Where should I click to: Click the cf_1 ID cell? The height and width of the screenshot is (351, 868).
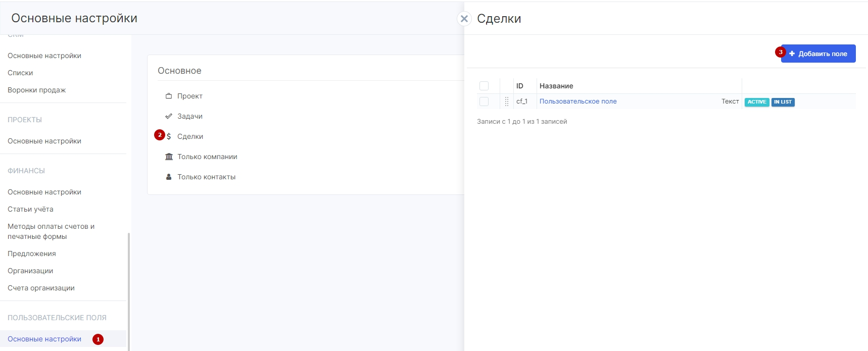(522, 102)
